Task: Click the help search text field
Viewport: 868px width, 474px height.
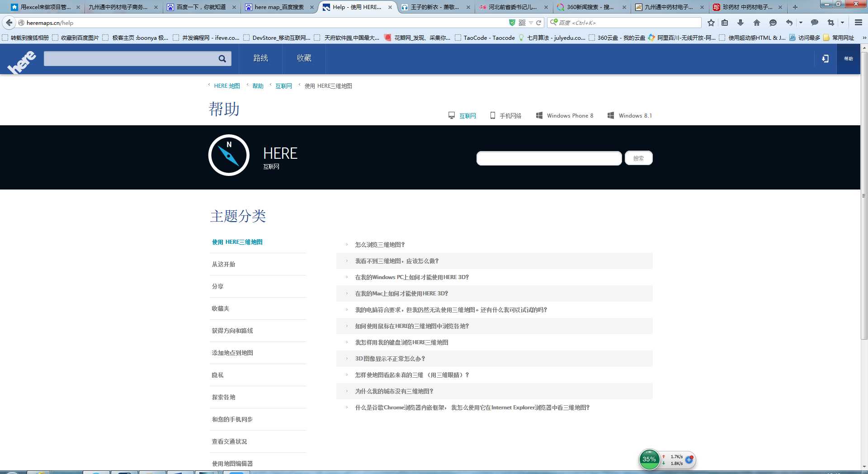Action: [x=549, y=158]
